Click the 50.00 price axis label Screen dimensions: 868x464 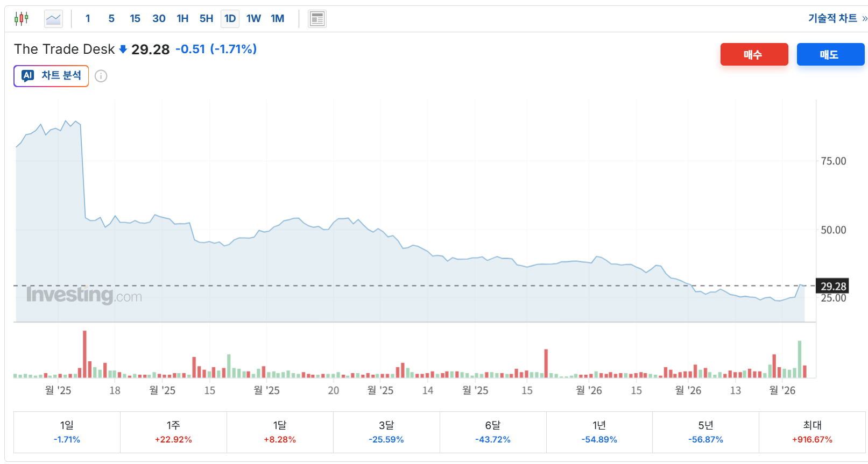[833, 230]
